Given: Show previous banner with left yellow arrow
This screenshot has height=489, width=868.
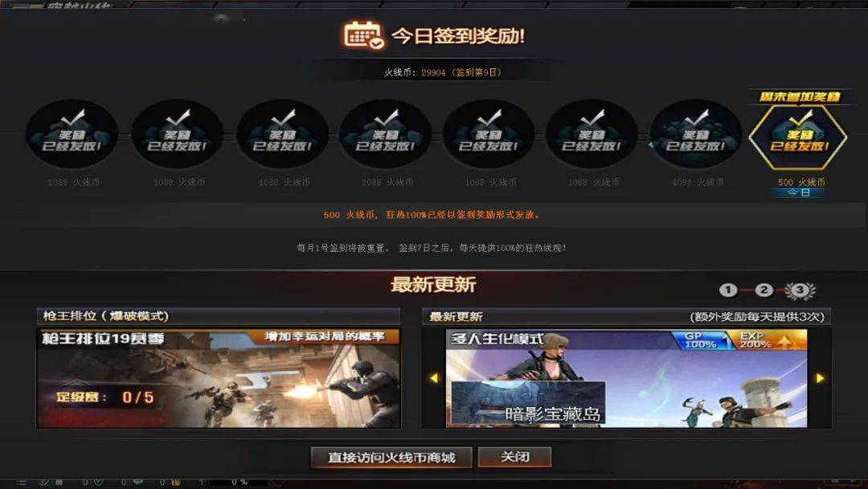Looking at the screenshot, I should pos(434,378).
